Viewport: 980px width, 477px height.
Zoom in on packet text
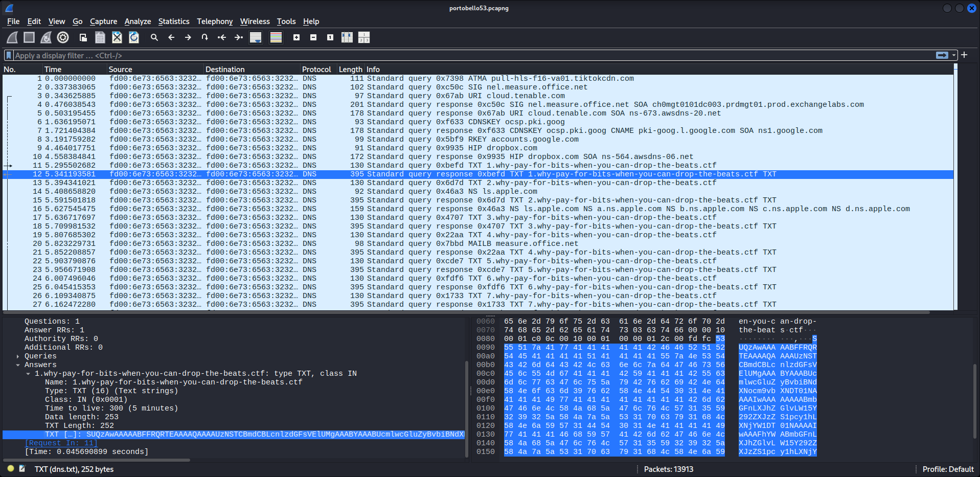tap(297, 37)
